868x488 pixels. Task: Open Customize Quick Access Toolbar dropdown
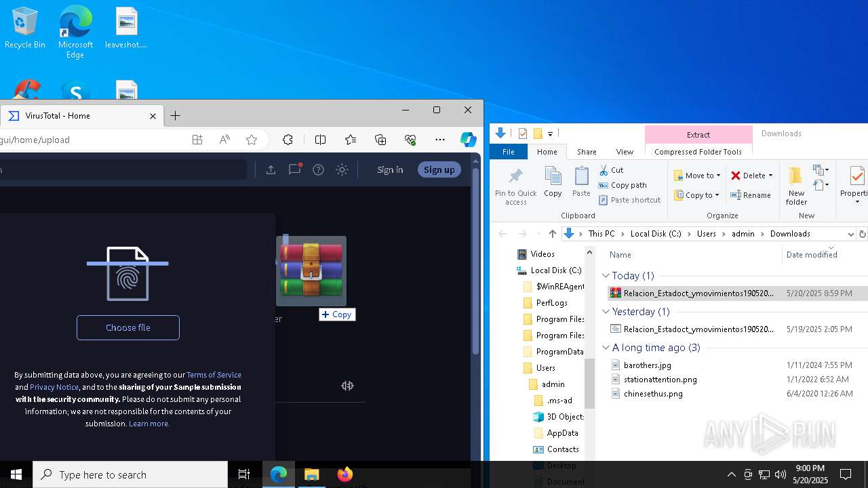[550, 134]
